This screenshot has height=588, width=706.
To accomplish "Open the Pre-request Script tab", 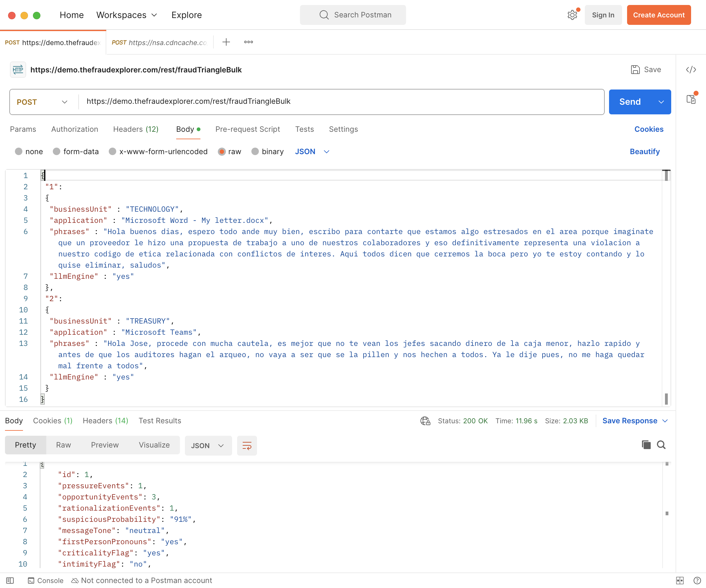I will point(247,129).
